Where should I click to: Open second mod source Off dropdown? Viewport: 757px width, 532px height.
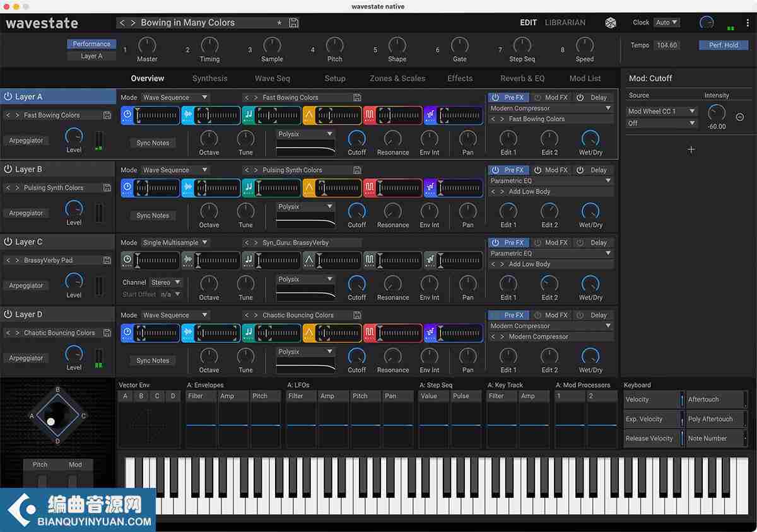pyautogui.click(x=662, y=124)
